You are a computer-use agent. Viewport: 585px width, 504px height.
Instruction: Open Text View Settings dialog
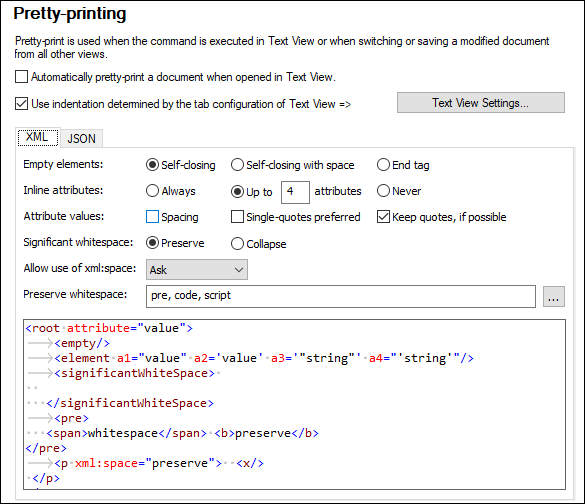tap(481, 103)
